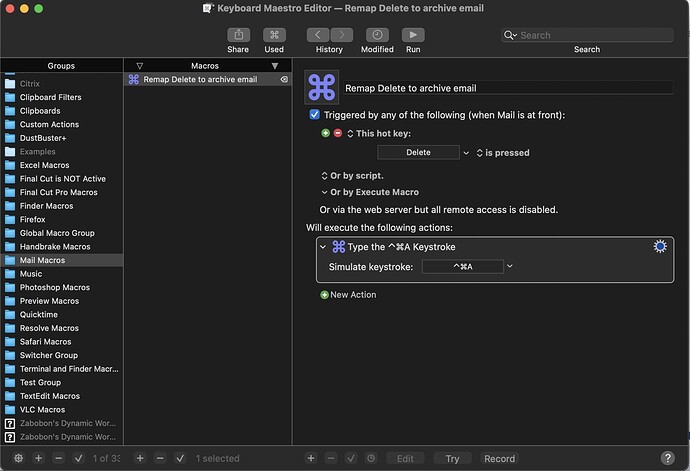Viewport: 690px width, 471px height.
Task: Select the Photoshop Macros group
Action: [x=62, y=287]
